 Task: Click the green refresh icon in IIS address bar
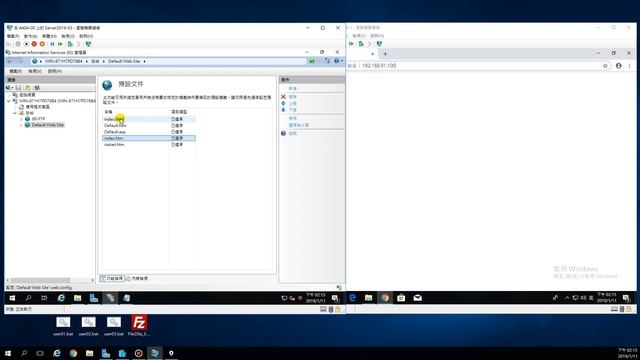coord(312,61)
